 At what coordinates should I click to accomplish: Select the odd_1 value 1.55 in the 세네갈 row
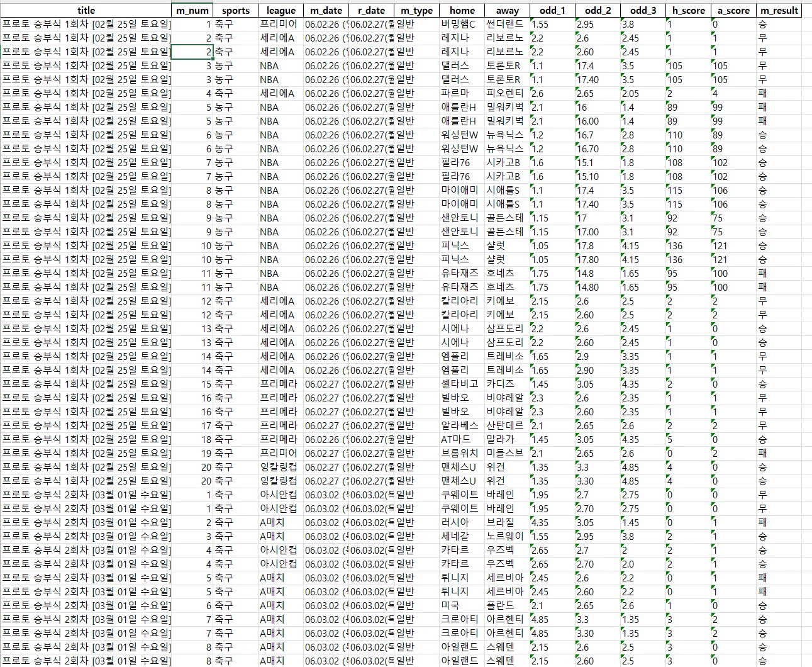(x=552, y=536)
